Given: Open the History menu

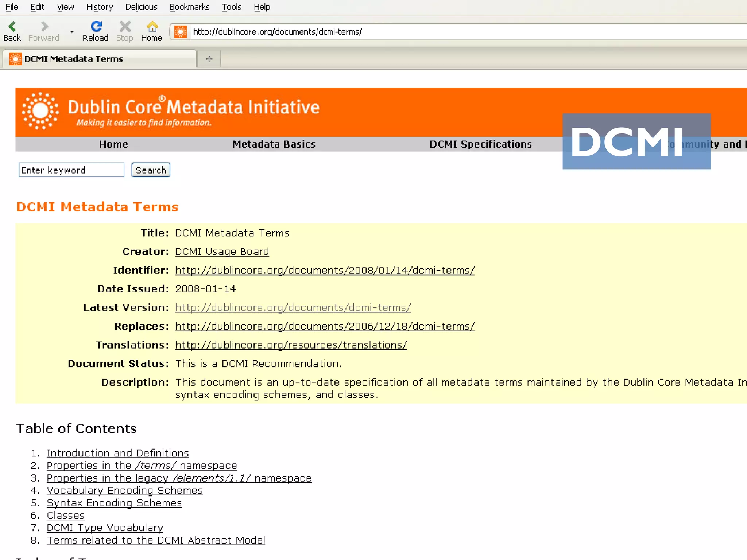Looking at the screenshot, I should pyautogui.click(x=100, y=7).
